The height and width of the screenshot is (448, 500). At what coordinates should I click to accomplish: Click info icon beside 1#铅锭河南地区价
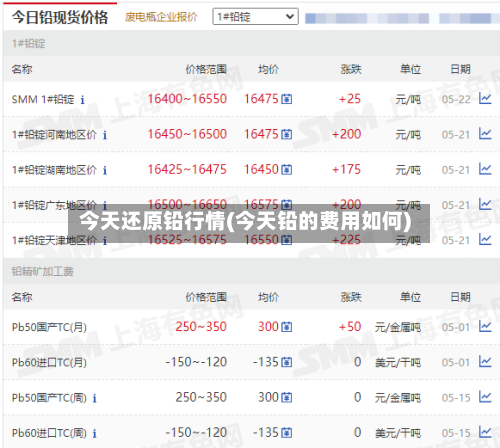(x=105, y=135)
